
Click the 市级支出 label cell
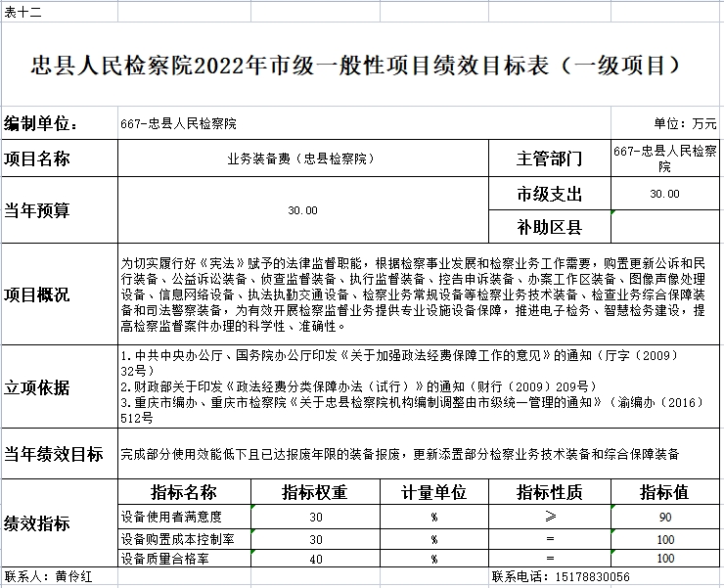coord(549,194)
